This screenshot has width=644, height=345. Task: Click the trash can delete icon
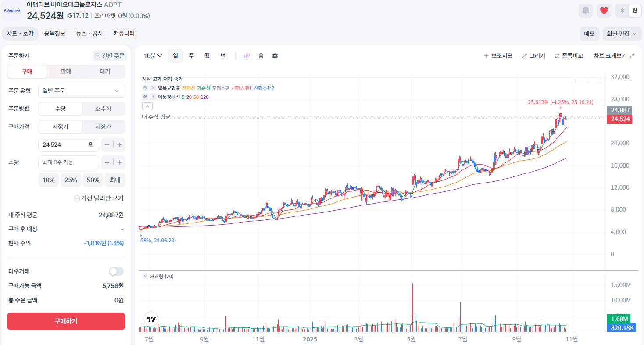(261, 56)
